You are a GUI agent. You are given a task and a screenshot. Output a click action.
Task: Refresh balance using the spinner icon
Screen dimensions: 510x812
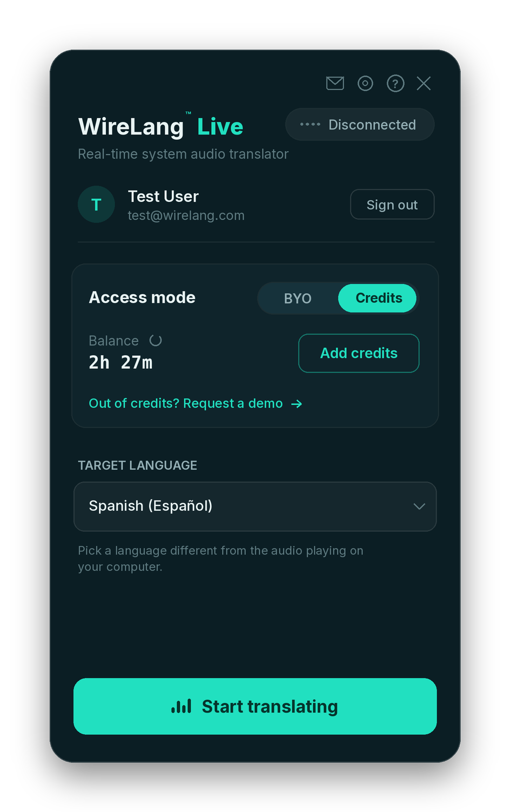tap(156, 341)
